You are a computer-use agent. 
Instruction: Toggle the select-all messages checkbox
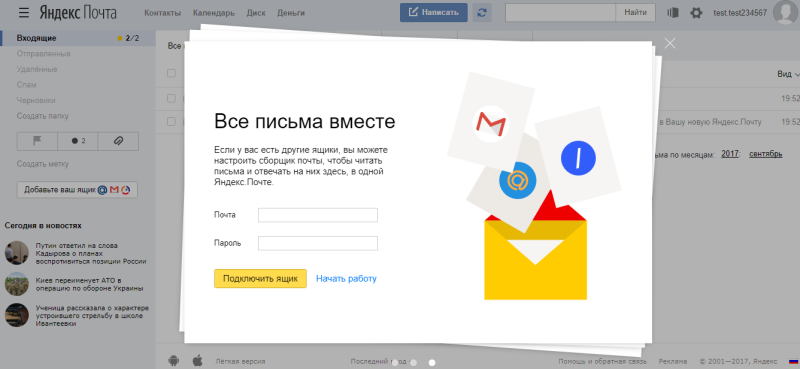pos(171,73)
